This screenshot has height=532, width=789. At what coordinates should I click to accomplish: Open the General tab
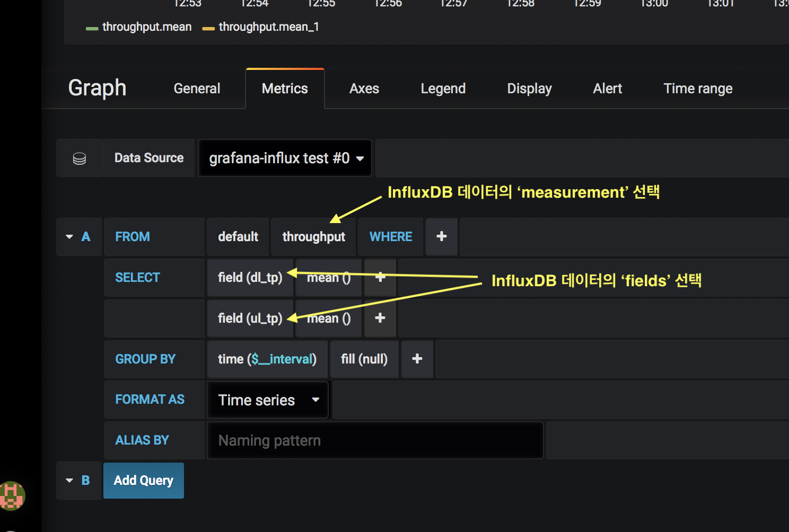point(197,88)
